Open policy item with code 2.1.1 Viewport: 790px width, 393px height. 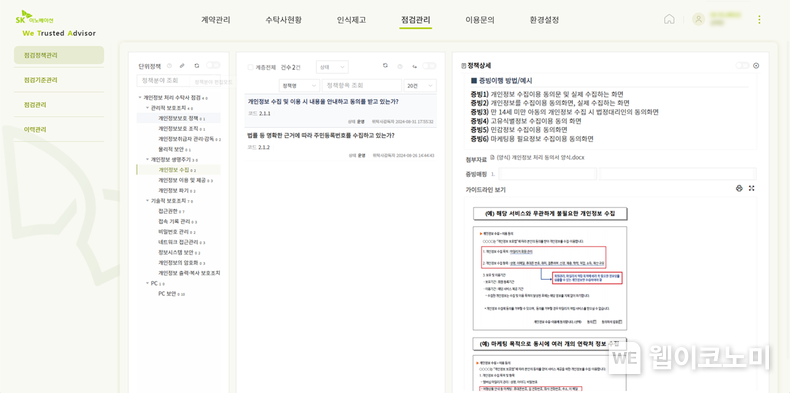point(341,111)
